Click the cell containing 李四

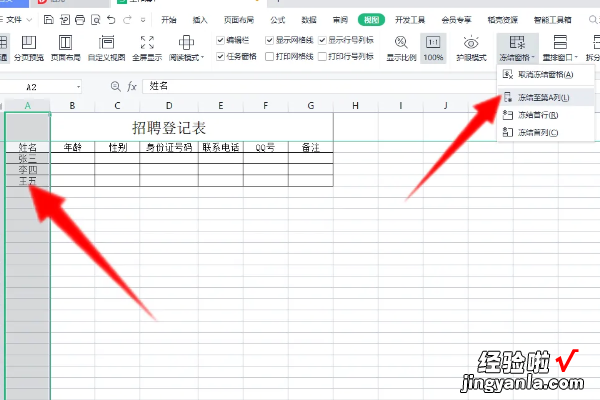28,170
